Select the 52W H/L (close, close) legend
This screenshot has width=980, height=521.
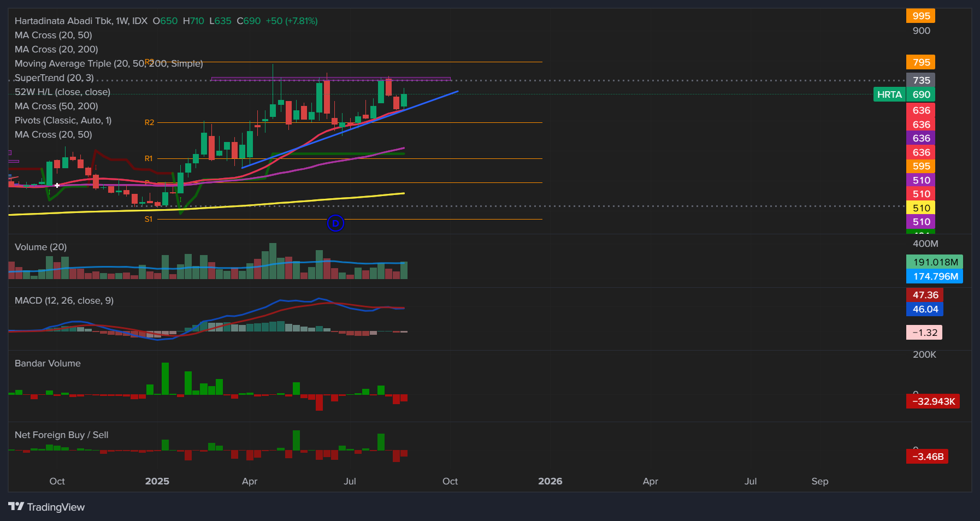coord(62,92)
